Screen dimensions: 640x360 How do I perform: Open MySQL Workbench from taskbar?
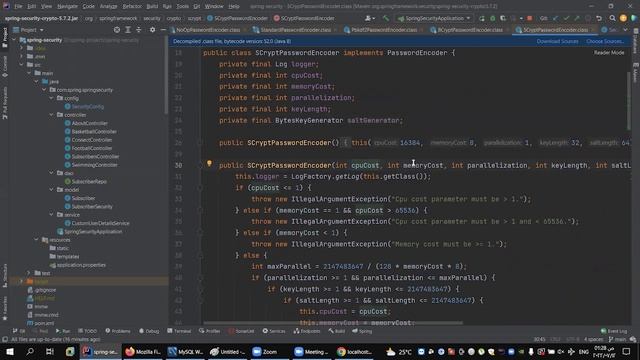(x=186, y=351)
